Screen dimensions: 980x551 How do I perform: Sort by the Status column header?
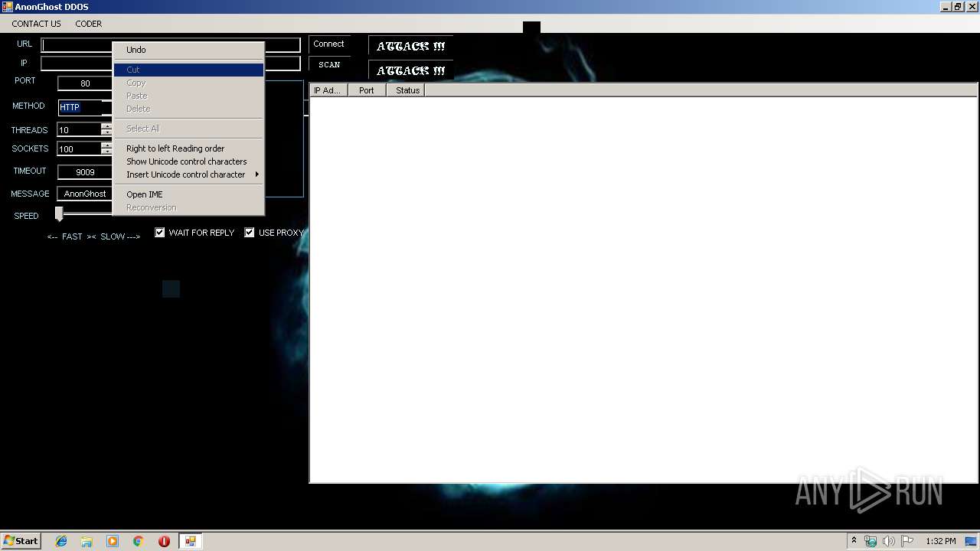[405, 90]
